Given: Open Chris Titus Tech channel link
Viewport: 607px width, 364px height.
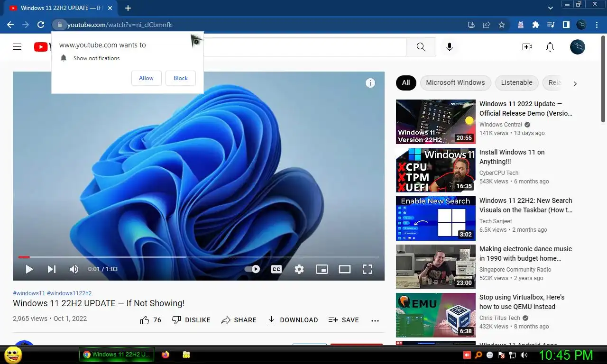Looking at the screenshot, I should [500, 318].
